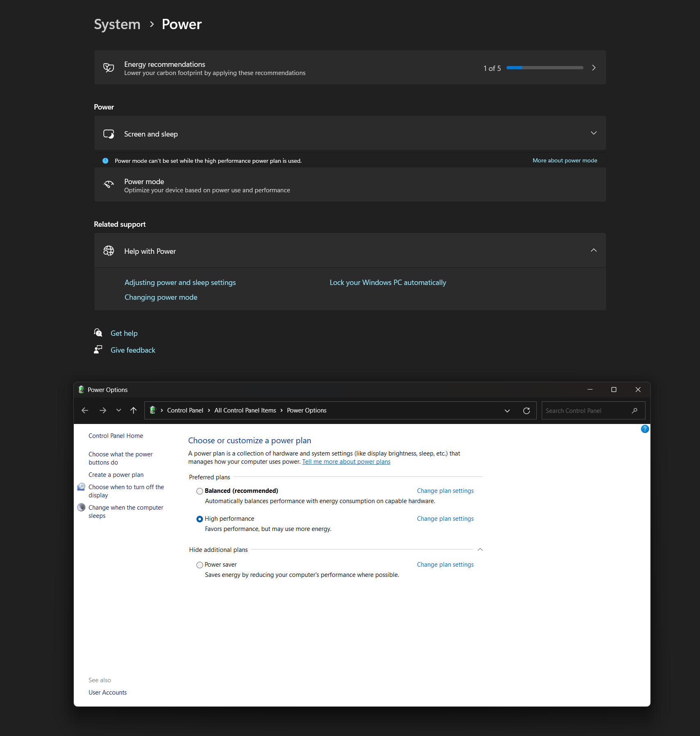Image resolution: width=700 pixels, height=736 pixels.
Task: Click the Get help headset icon
Action: click(x=98, y=333)
